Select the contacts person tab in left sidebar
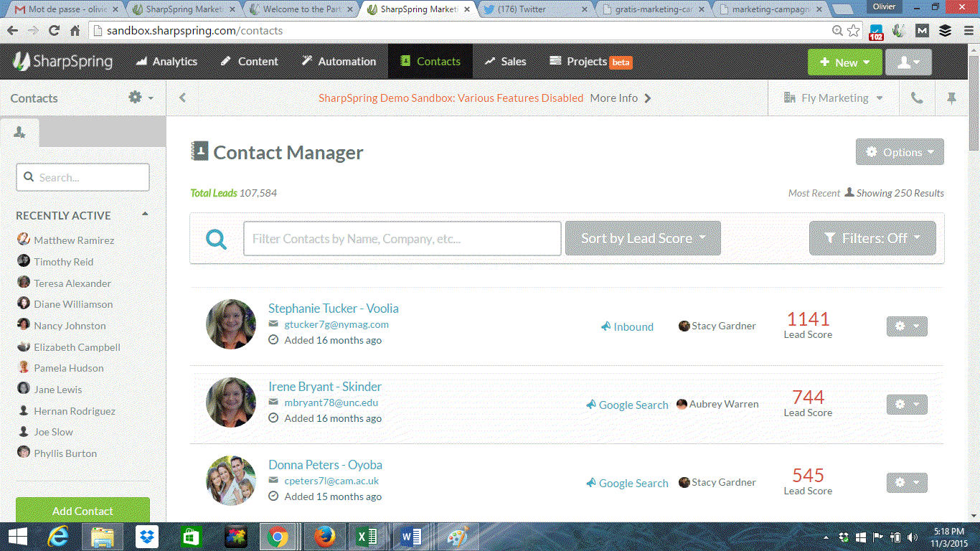980x551 pixels. (x=19, y=132)
